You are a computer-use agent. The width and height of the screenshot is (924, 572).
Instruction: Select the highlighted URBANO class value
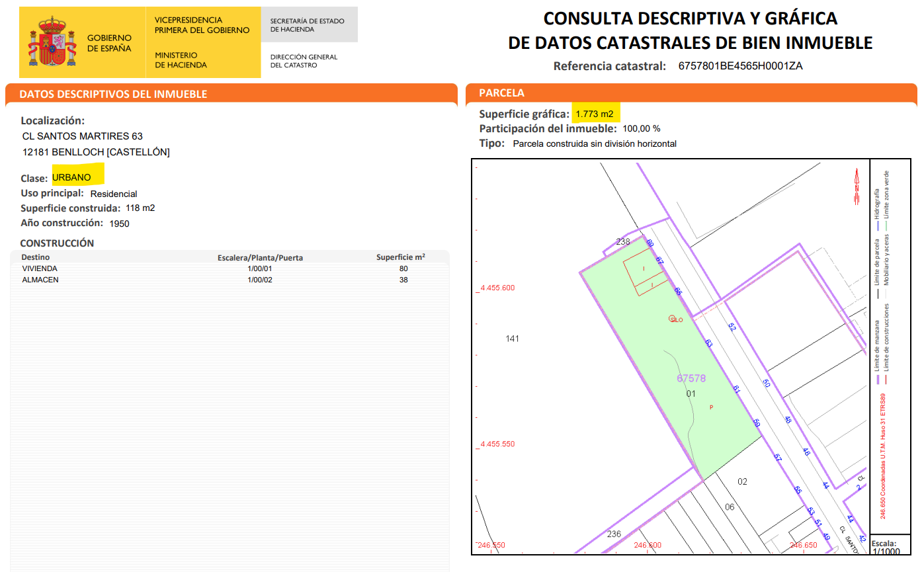72,177
